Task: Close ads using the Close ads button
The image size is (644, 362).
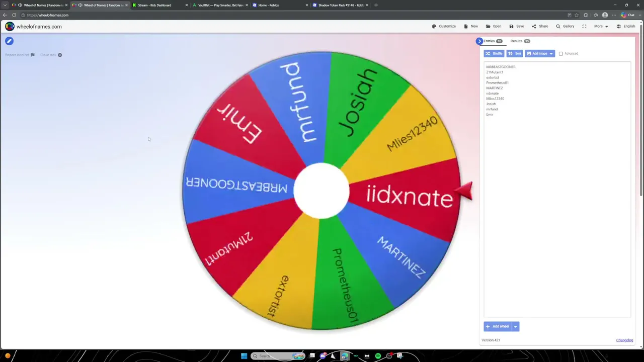Action: (x=51, y=55)
